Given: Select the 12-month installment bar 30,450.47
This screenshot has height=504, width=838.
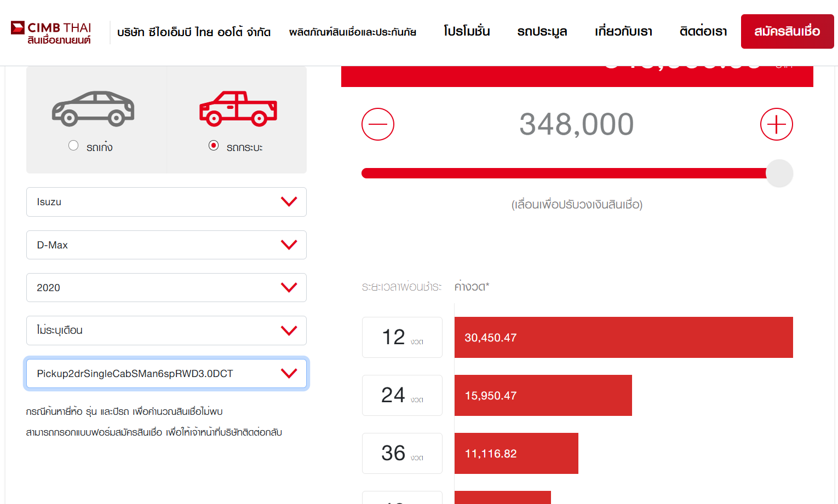Looking at the screenshot, I should click(623, 338).
